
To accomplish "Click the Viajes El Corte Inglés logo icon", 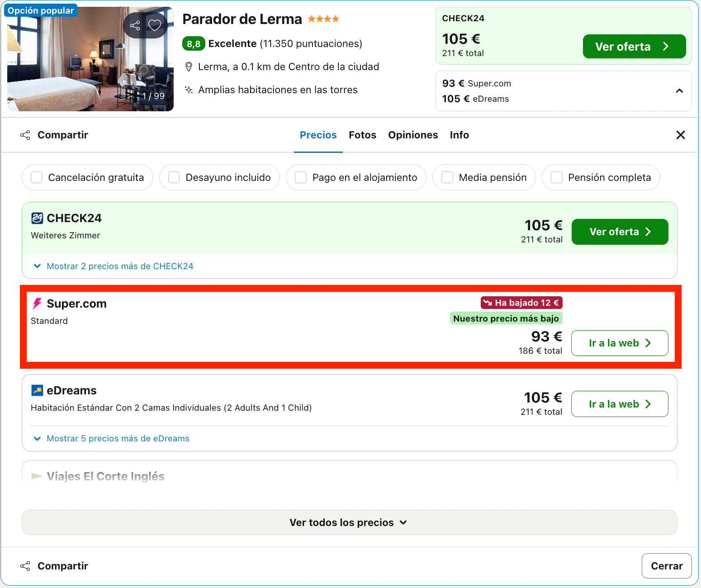I will point(37,476).
